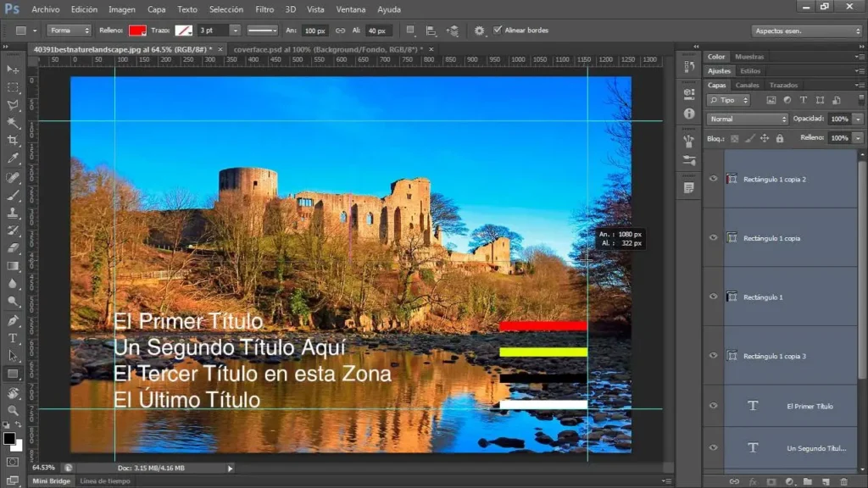Open the Capa menu
This screenshot has height=488, width=868.
point(156,9)
